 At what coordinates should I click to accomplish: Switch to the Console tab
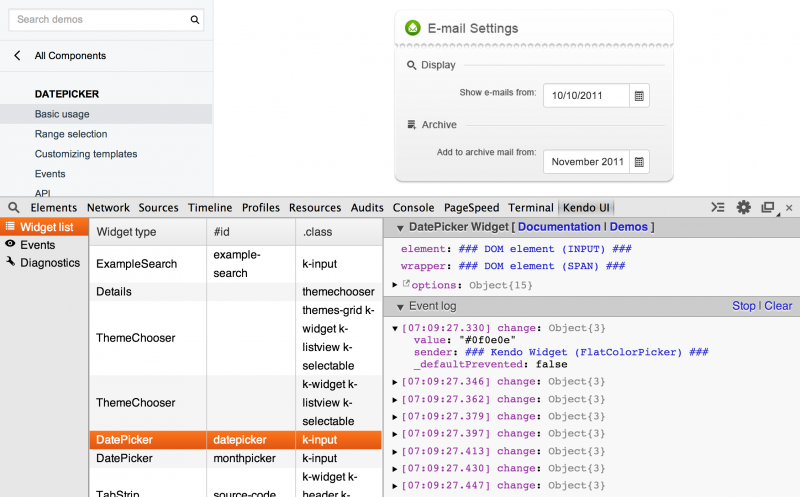[413, 208]
